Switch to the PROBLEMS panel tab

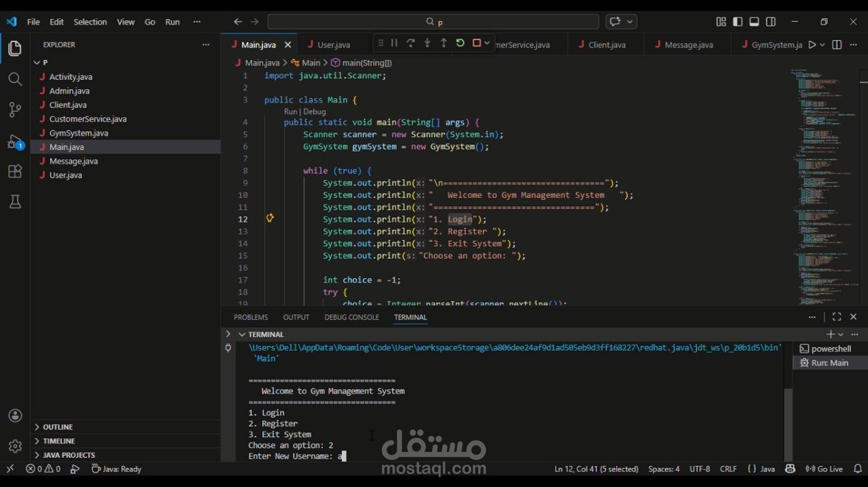pyautogui.click(x=251, y=317)
